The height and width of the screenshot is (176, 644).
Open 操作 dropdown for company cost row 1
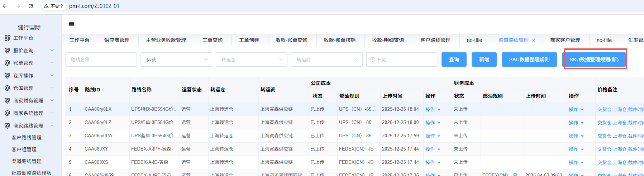pos(433,109)
